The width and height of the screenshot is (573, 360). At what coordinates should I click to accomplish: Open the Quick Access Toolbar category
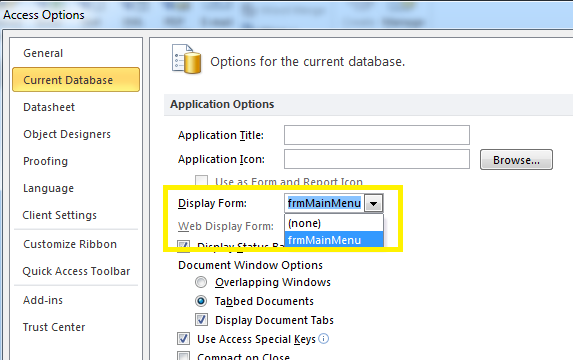tap(76, 271)
